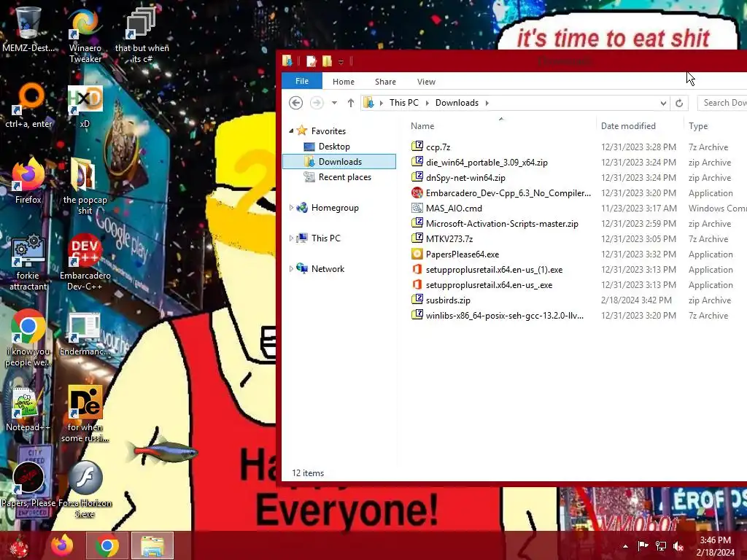The width and height of the screenshot is (747, 560).
Task: Mute volume via tray speaker icon
Action: pyautogui.click(x=678, y=546)
